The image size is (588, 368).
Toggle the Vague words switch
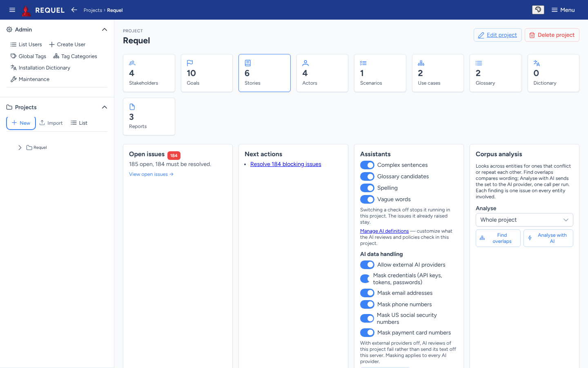[367, 200]
